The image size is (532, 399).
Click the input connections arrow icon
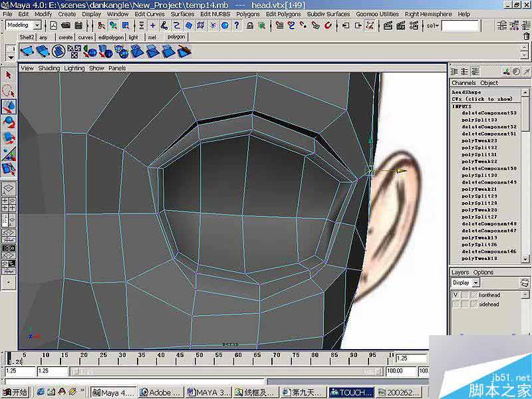coord(346,25)
